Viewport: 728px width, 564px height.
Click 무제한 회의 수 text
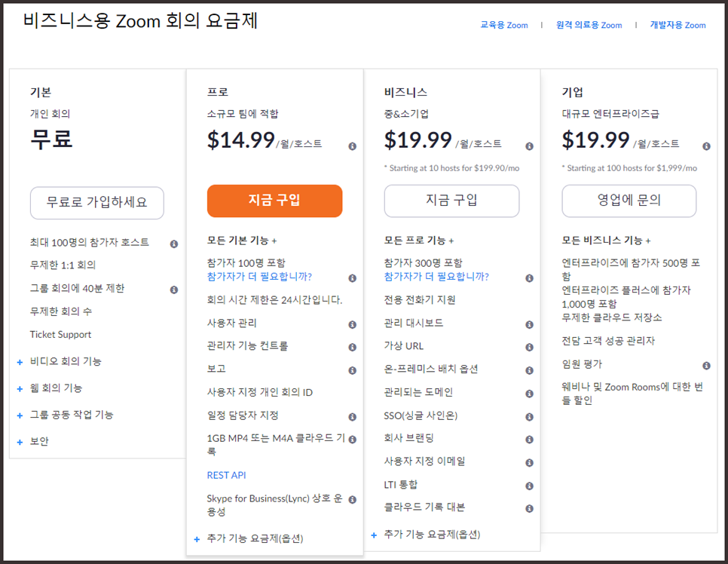click(x=61, y=311)
